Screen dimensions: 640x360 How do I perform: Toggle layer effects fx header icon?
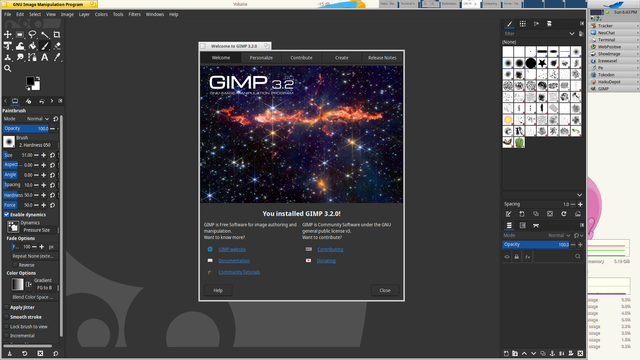pyautogui.click(x=527, y=257)
